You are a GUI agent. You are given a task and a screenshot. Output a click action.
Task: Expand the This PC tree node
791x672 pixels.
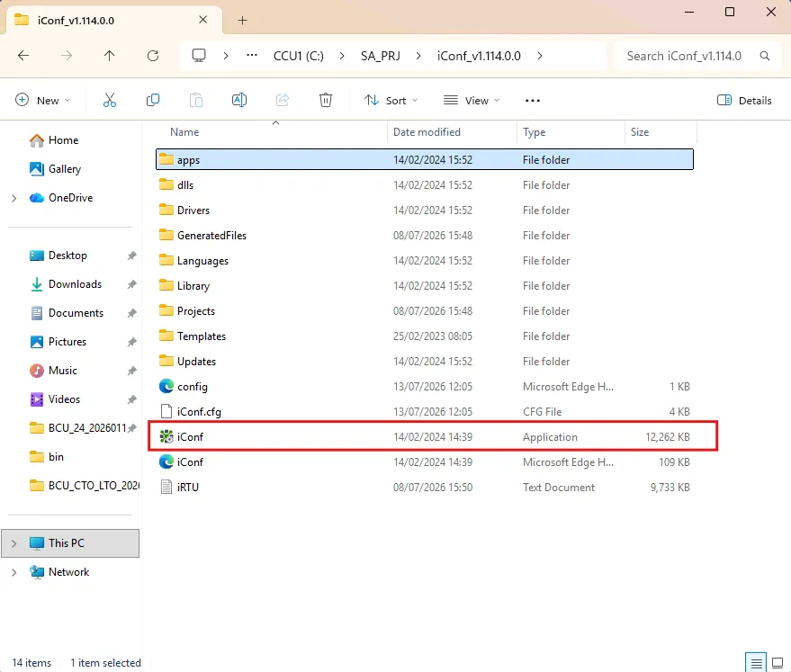click(14, 543)
